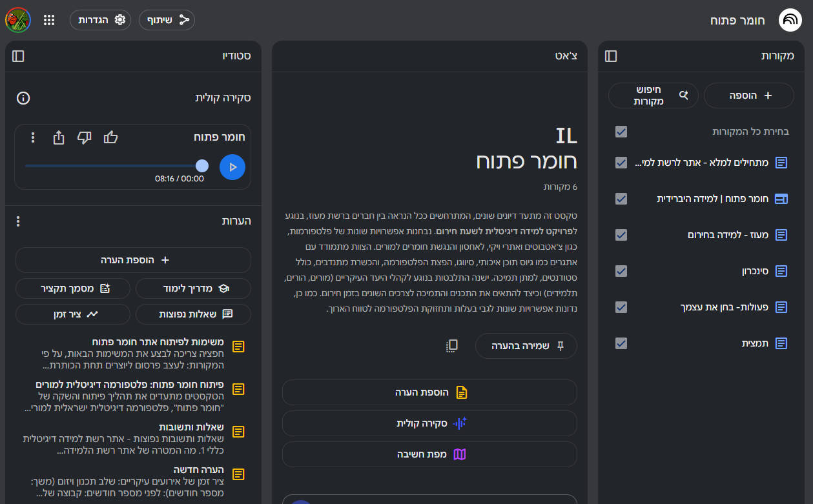Toggle checkbox for פעולות- בחן את עצמך
The height and width of the screenshot is (504, 813).
[621, 307]
